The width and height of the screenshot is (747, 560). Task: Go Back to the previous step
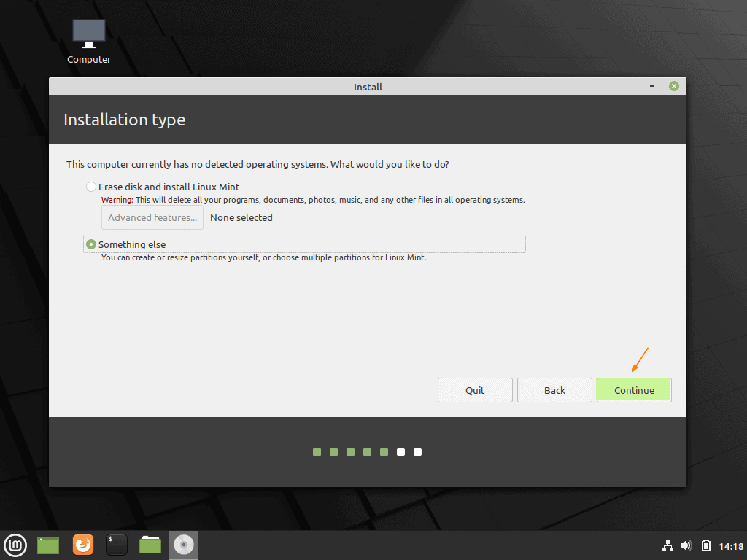click(x=554, y=390)
